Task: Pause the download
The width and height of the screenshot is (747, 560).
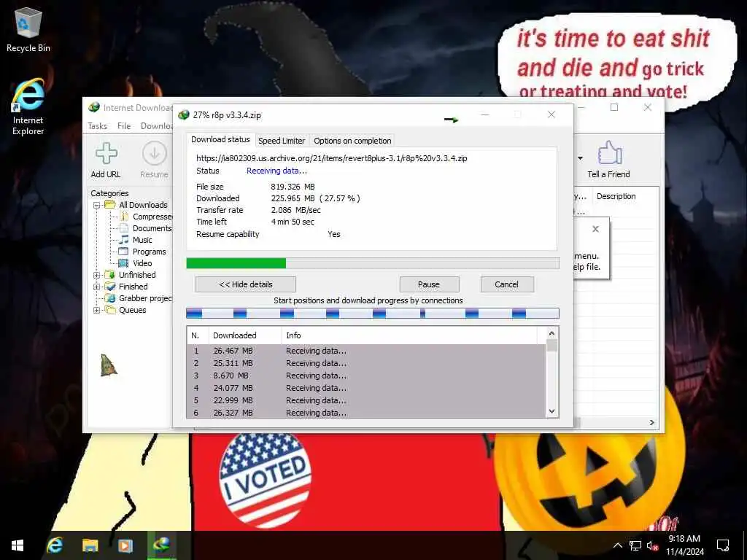Action: click(429, 284)
